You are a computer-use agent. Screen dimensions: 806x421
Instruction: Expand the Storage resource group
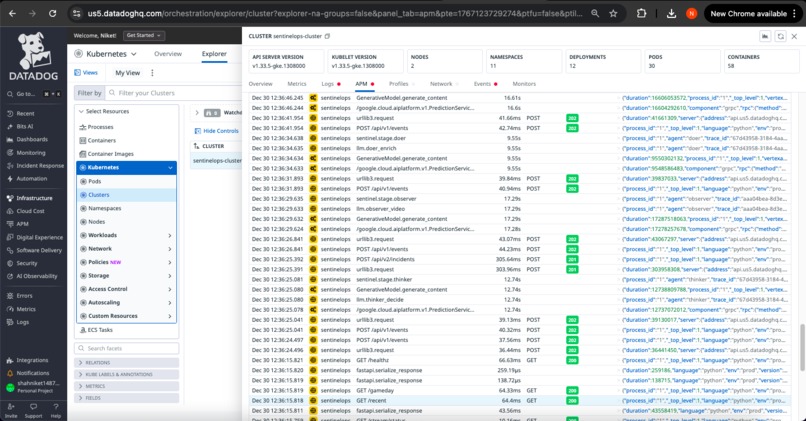(170, 276)
